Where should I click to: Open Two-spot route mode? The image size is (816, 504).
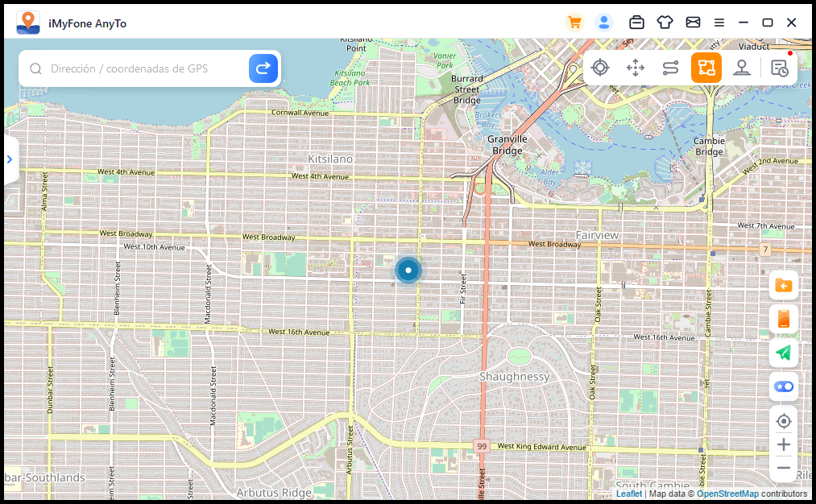pos(670,68)
